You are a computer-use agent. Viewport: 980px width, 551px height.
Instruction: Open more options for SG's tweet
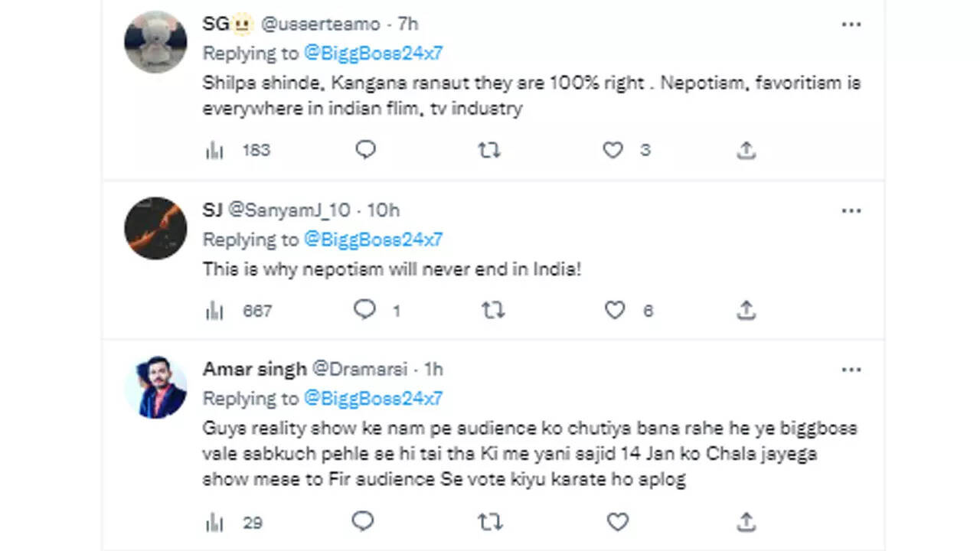851,24
